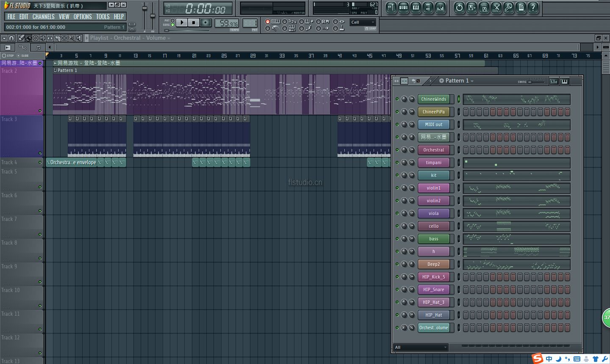
Task: Open the playlist options menu arrow
Action: (x=4, y=38)
